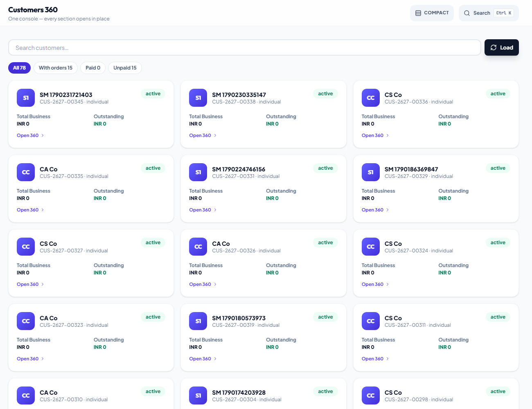Select the CC avatar on card CUS-2627-00327
The image size is (532, 409).
[x=26, y=247]
